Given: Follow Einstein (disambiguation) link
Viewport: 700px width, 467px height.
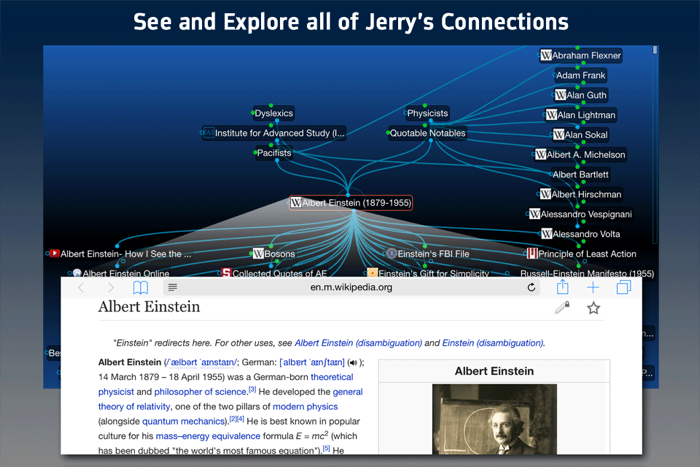Looking at the screenshot, I should (x=493, y=343).
